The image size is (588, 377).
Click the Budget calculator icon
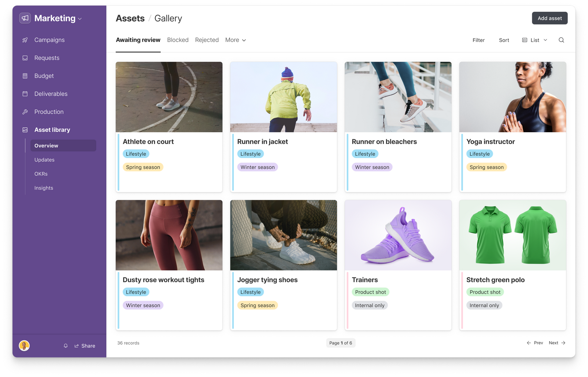25,76
